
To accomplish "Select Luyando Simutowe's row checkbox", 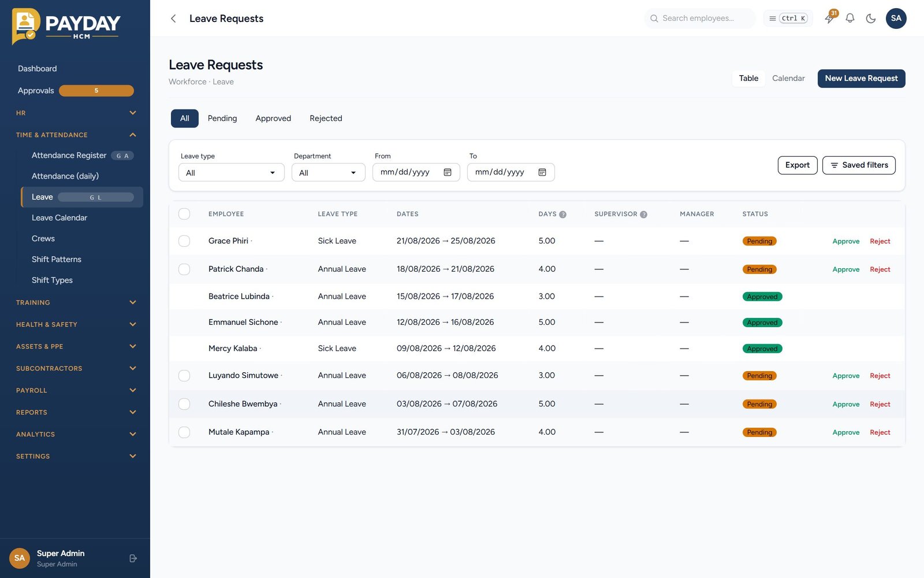I will (184, 376).
